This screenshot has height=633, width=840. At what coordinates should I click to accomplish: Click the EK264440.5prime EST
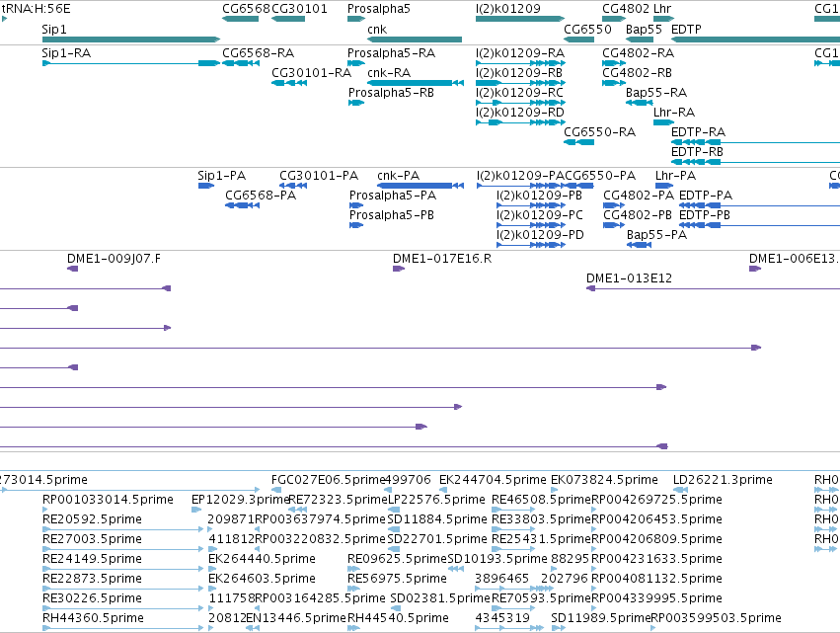coord(211,569)
